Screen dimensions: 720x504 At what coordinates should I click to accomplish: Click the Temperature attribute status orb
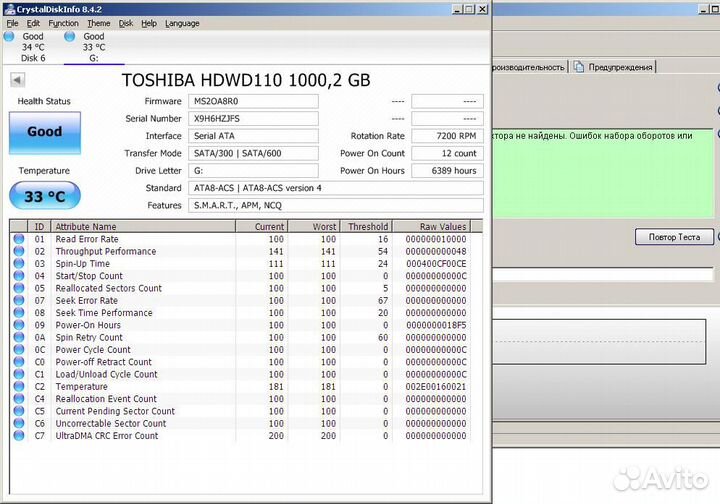click(19, 387)
